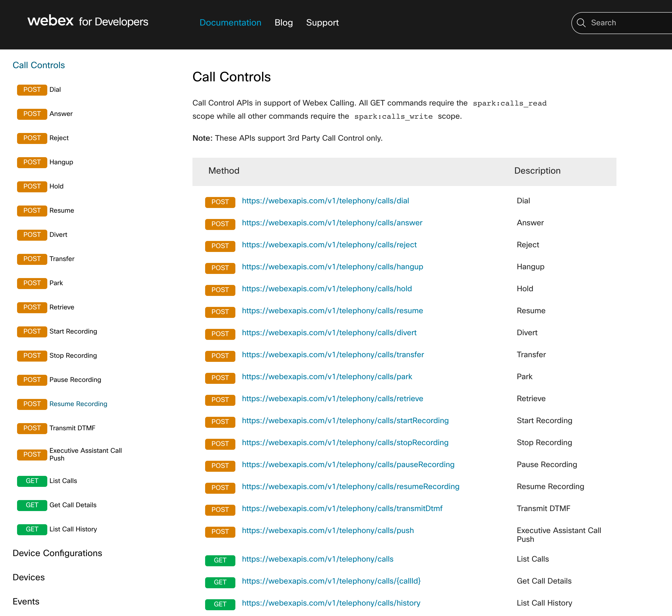
Task: Open the telephony/calls/dial endpoint link
Action: pos(325,201)
